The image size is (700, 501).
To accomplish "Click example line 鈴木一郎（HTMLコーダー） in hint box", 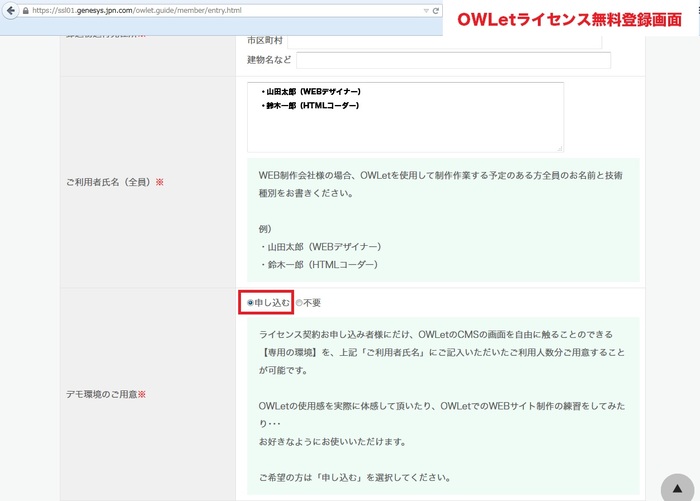I will [x=319, y=265].
